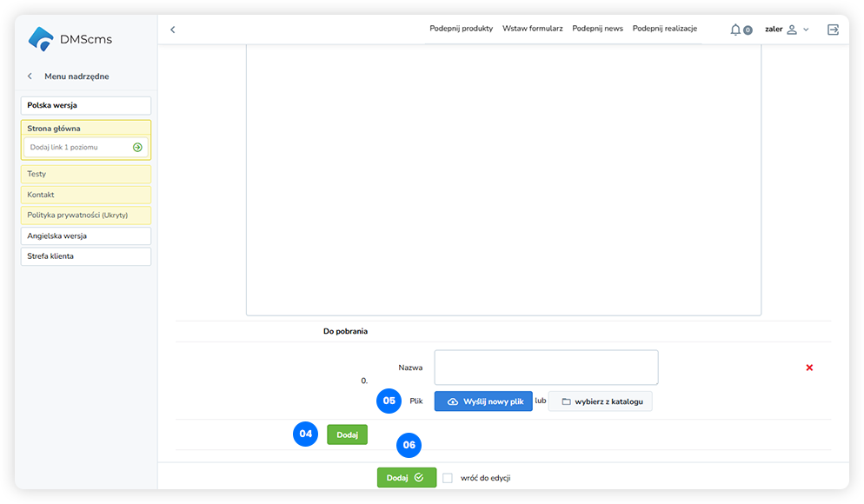Click the blue 04 step marker

[305, 434]
